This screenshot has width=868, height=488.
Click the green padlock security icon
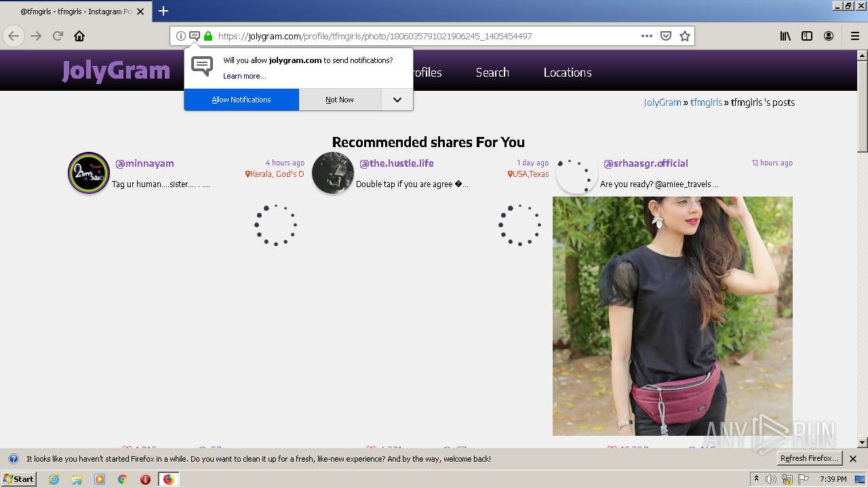point(208,36)
